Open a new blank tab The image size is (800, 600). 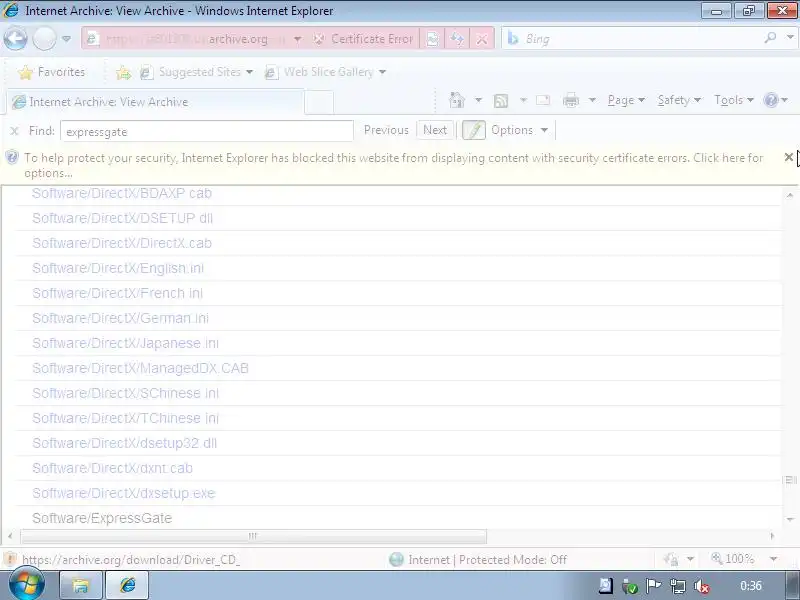pos(319,102)
